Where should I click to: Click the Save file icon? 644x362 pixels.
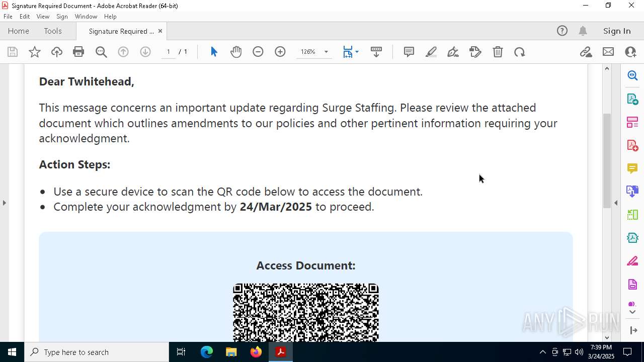(13, 52)
